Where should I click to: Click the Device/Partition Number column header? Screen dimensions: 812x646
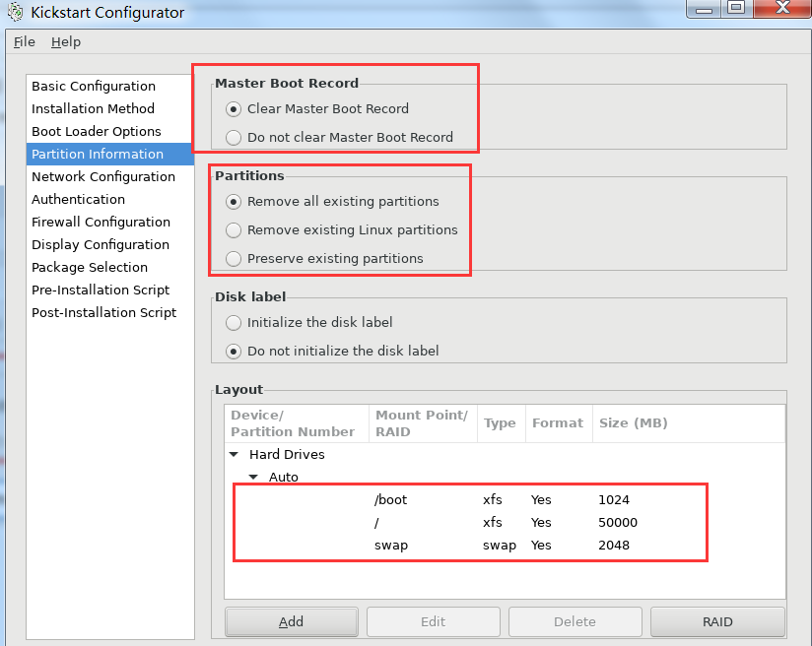tap(297, 423)
